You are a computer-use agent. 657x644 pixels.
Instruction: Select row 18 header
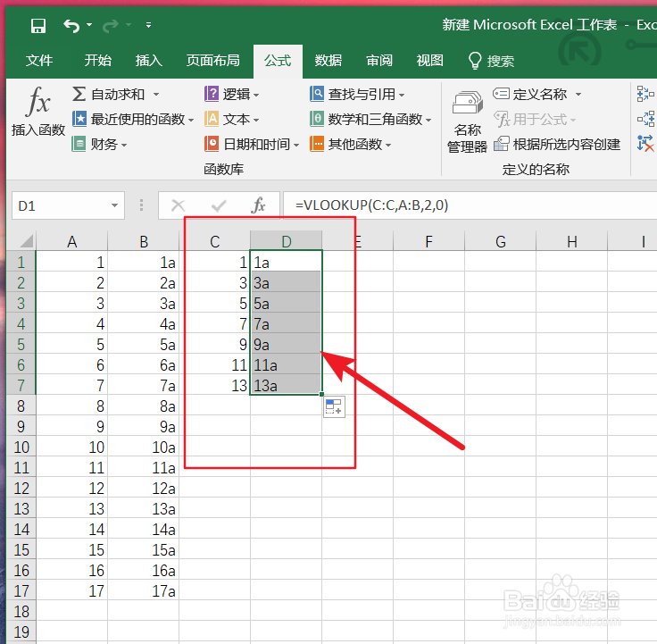(21, 611)
